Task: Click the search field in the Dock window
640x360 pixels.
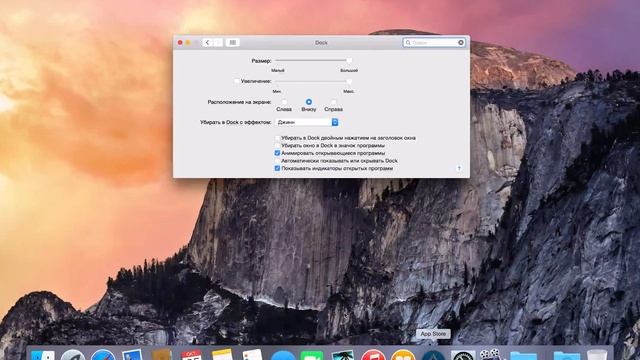Action: pyautogui.click(x=433, y=42)
